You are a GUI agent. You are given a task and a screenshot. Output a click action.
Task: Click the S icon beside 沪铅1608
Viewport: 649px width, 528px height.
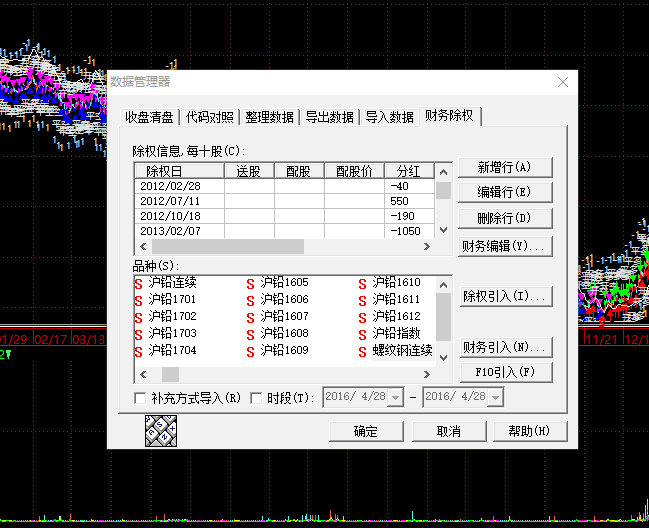(250, 335)
